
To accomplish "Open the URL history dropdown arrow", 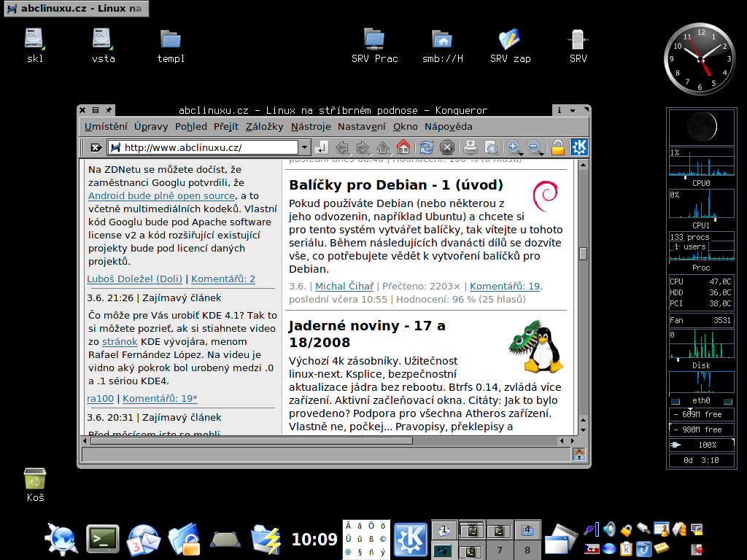I will point(305,147).
